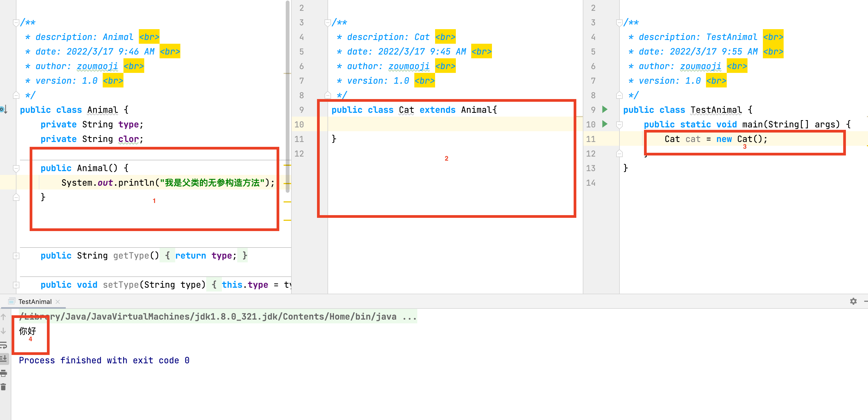The width and height of the screenshot is (868, 420).
Task: Select the TestAnimal run tab
Action: tap(35, 302)
